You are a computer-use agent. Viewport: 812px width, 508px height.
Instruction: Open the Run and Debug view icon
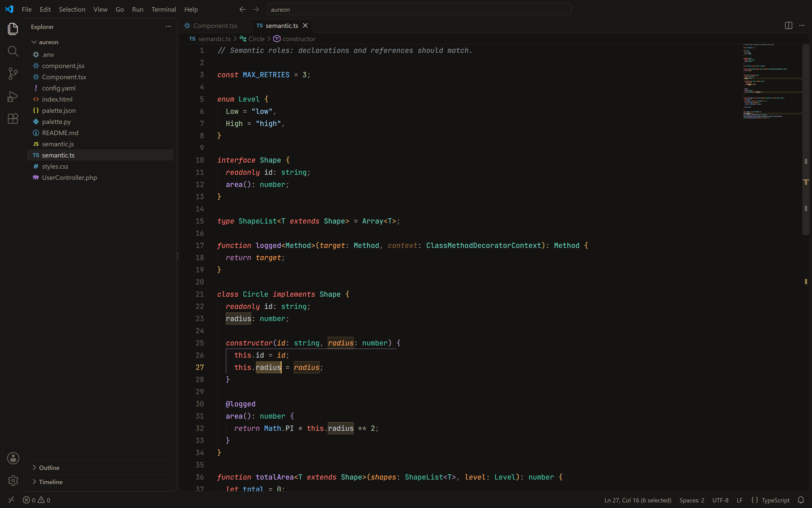tap(13, 97)
